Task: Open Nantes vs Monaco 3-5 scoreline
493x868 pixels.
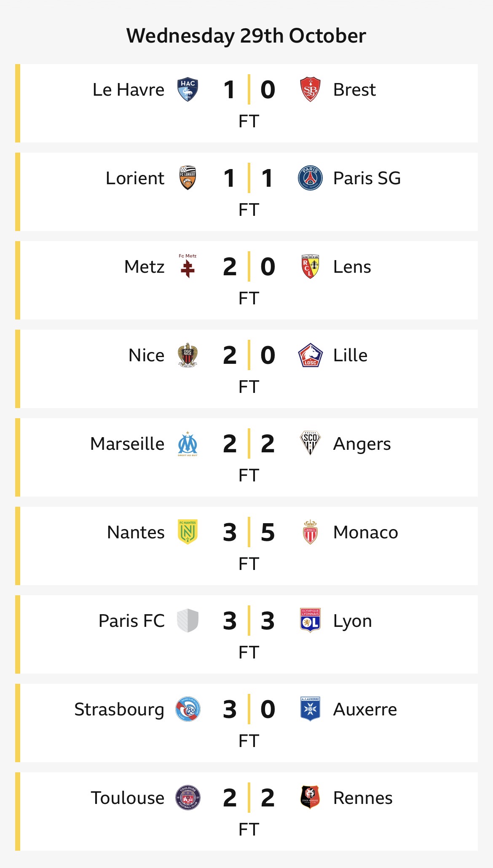Action: [x=249, y=532]
